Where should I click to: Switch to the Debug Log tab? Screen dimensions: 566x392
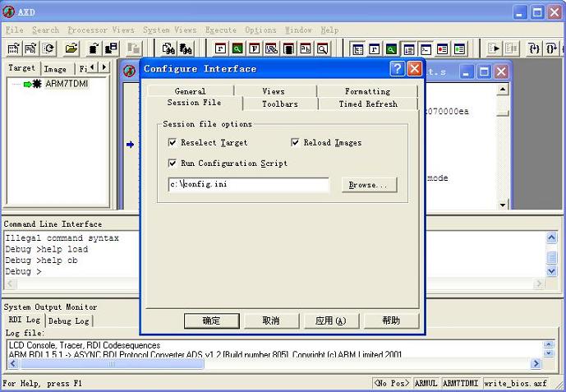tap(68, 321)
